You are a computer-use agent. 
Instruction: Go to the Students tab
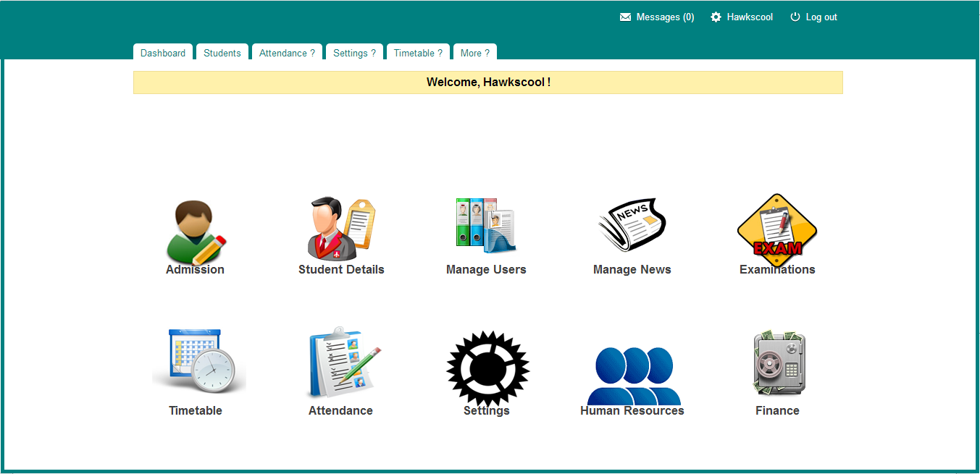coord(222,53)
